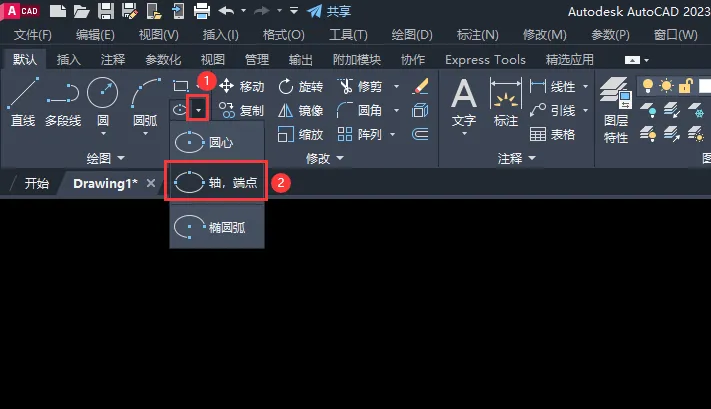Click the 圆角 fillet tool
Screen dimensions: 711x409
tap(360, 110)
